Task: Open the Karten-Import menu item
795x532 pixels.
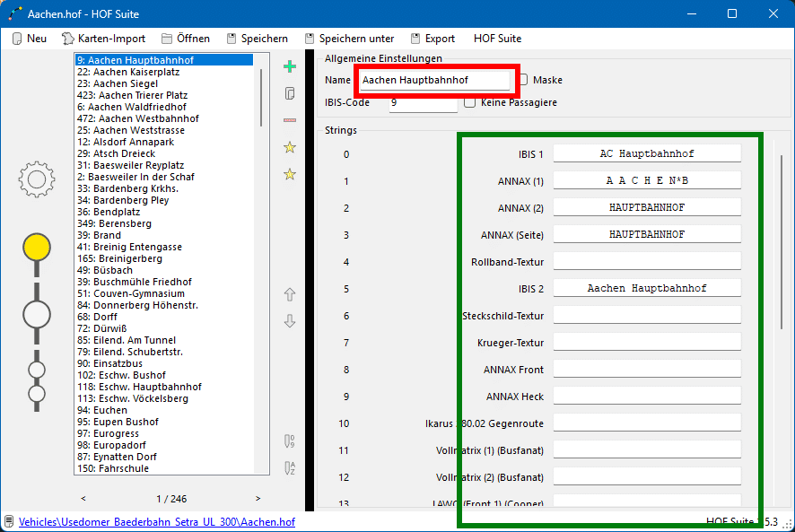Action: tap(103, 39)
